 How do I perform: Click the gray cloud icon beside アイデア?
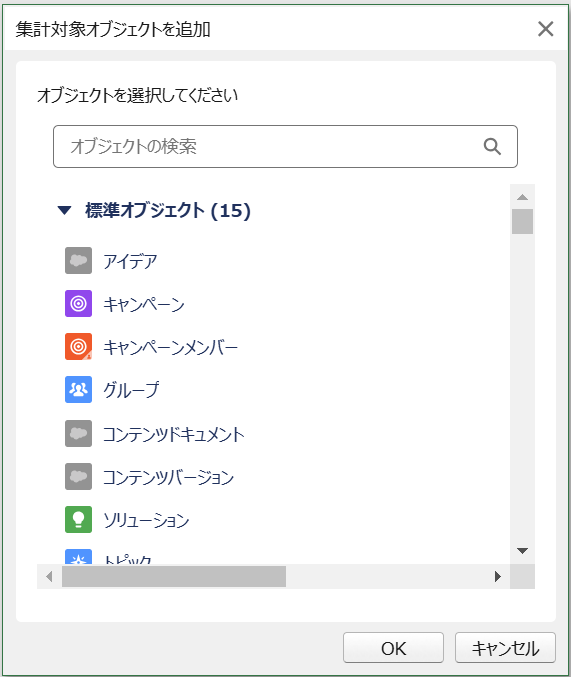[x=78, y=261]
